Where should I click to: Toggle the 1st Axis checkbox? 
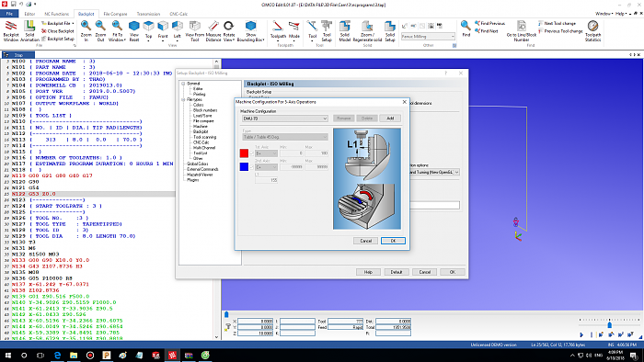[251, 153]
